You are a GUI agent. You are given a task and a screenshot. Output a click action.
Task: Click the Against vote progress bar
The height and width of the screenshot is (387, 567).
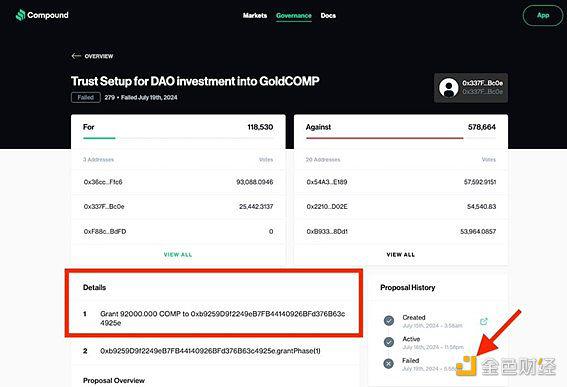[384, 138]
